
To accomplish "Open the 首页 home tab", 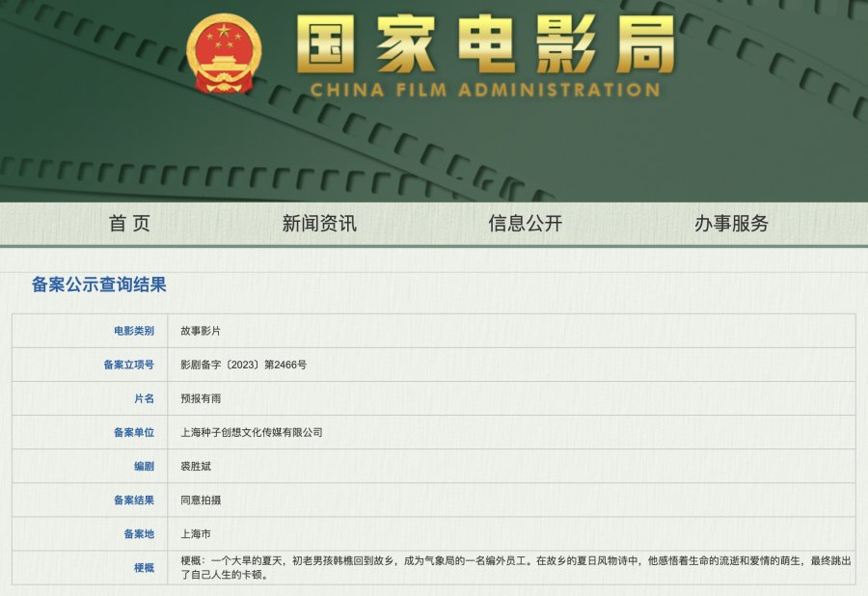I will 129,224.
